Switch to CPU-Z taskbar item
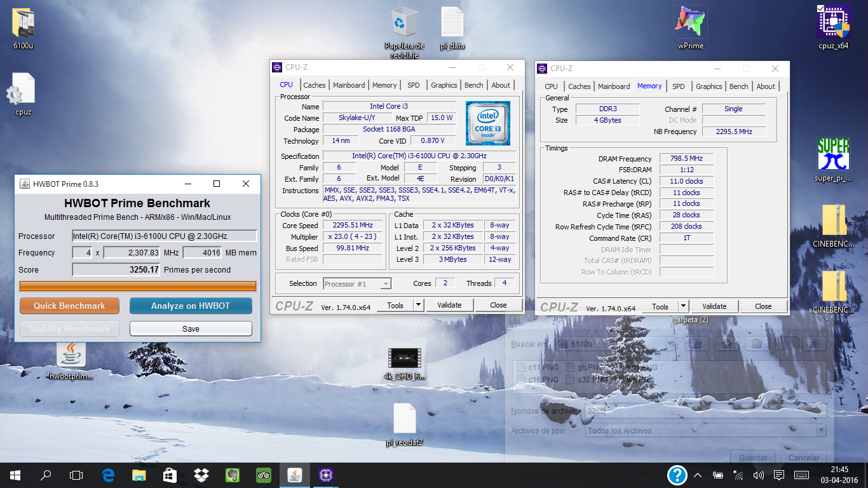Viewport: 868px width, 488px height. click(325, 475)
